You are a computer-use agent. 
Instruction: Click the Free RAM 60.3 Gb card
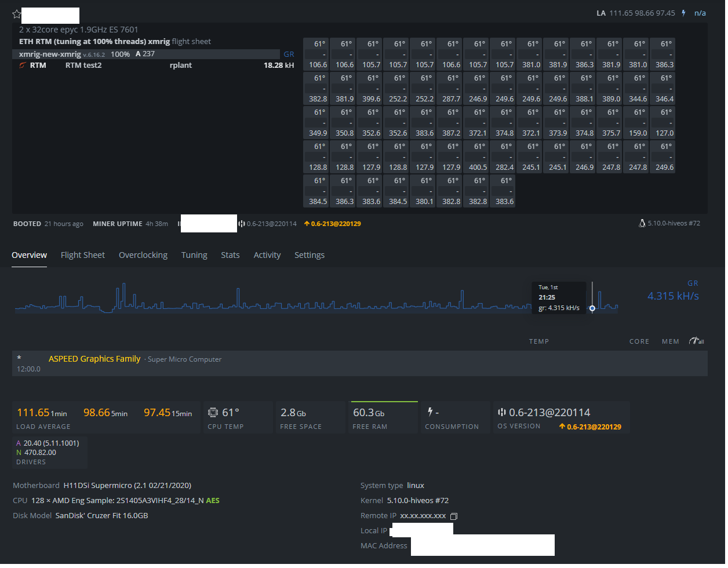(384, 417)
